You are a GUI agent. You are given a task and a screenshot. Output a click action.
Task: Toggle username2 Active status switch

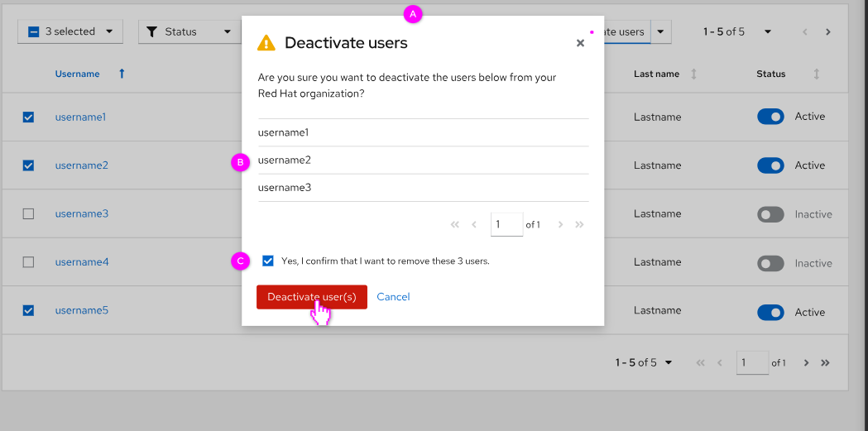coord(770,165)
